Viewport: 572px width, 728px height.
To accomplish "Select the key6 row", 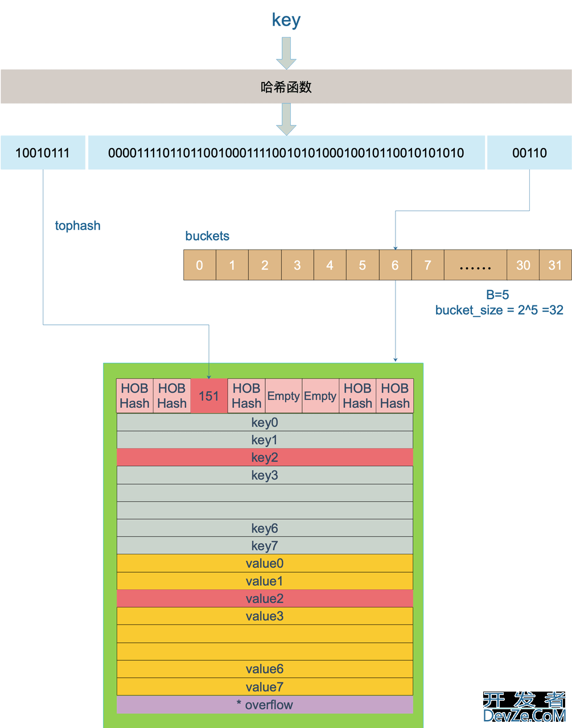I will (x=265, y=528).
